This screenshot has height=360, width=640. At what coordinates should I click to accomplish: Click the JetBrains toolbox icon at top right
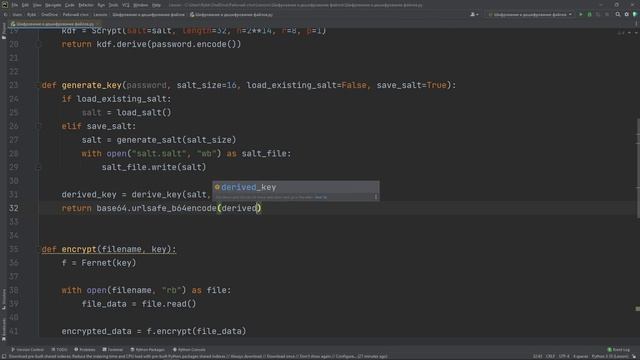[x=635, y=15]
